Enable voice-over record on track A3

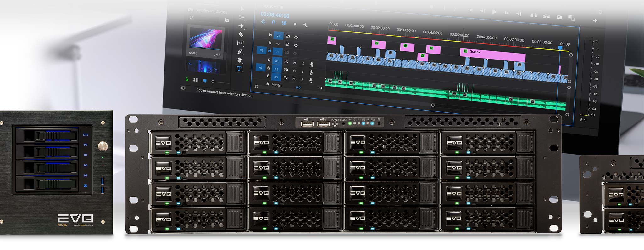311,80
